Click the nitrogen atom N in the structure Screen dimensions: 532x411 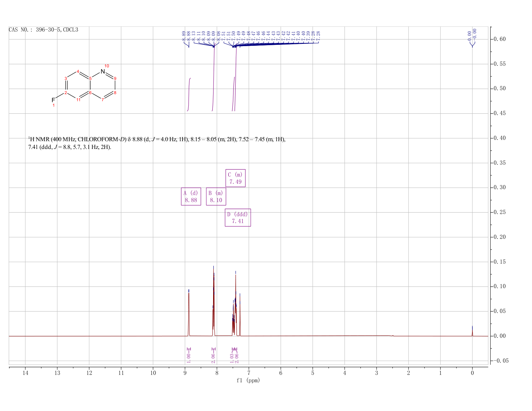point(103,72)
